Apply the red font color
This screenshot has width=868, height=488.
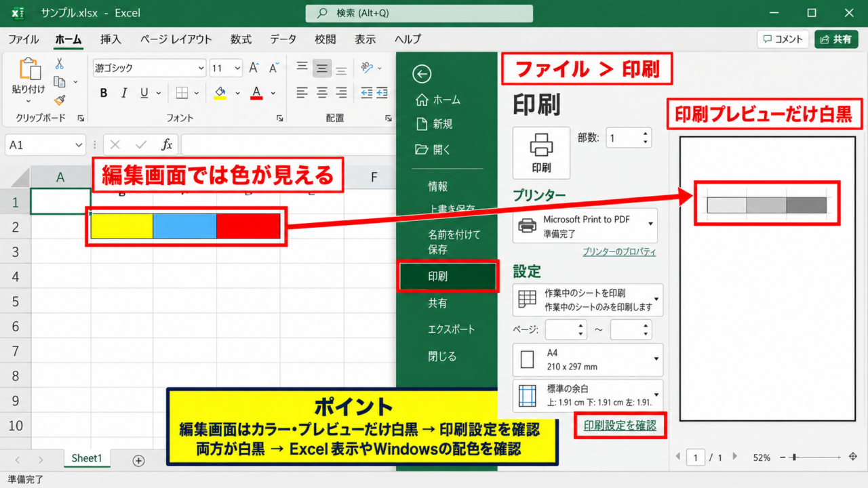pos(256,93)
